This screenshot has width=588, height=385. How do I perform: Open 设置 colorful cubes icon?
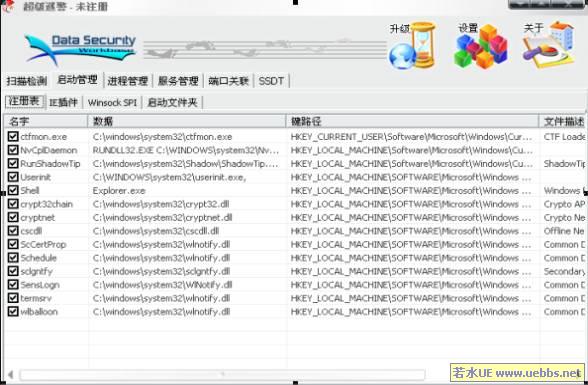[481, 46]
